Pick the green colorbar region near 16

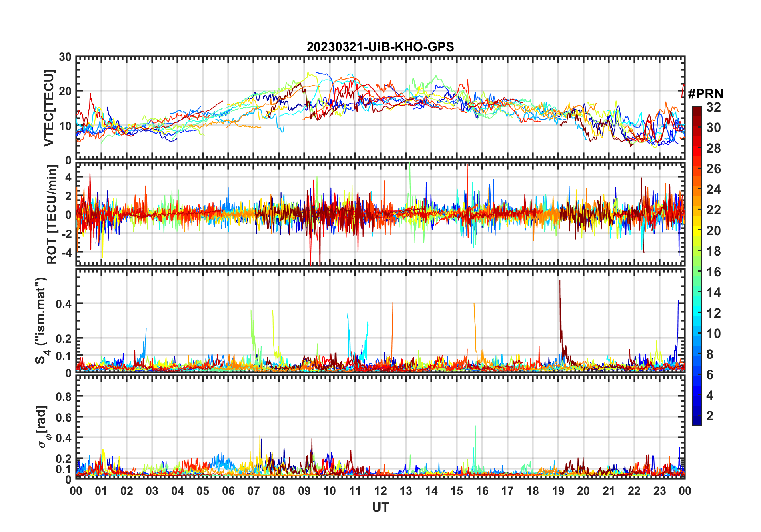[x=697, y=272]
